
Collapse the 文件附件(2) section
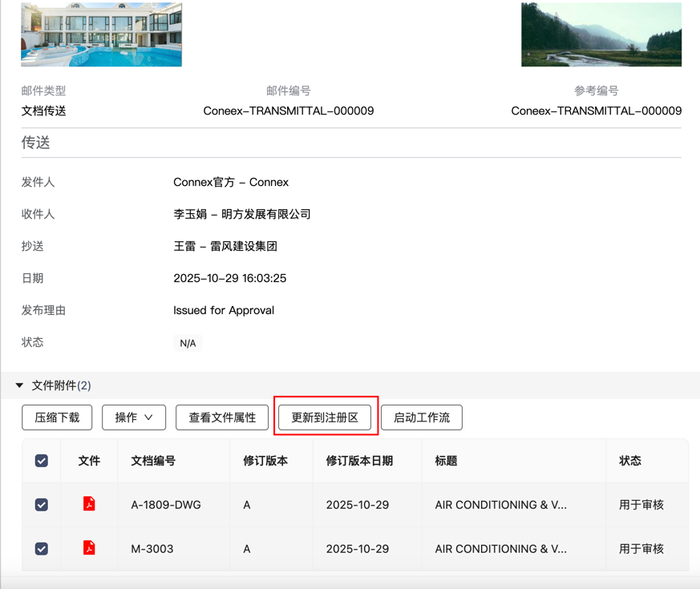20,385
